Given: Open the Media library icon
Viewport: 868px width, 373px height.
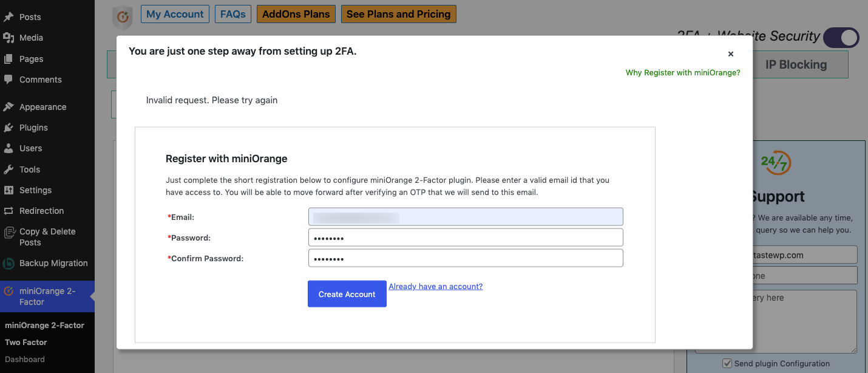Looking at the screenshot, I should pyautogui.click(x=8, y=38).
